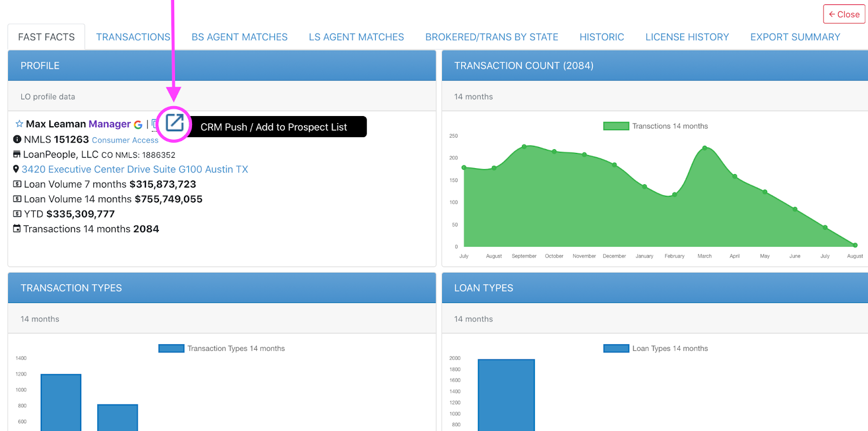The height and width of the screenshot is (431, 868).
Task: Open the Google search icon next to Manager
Action: (x=138, y=125)
